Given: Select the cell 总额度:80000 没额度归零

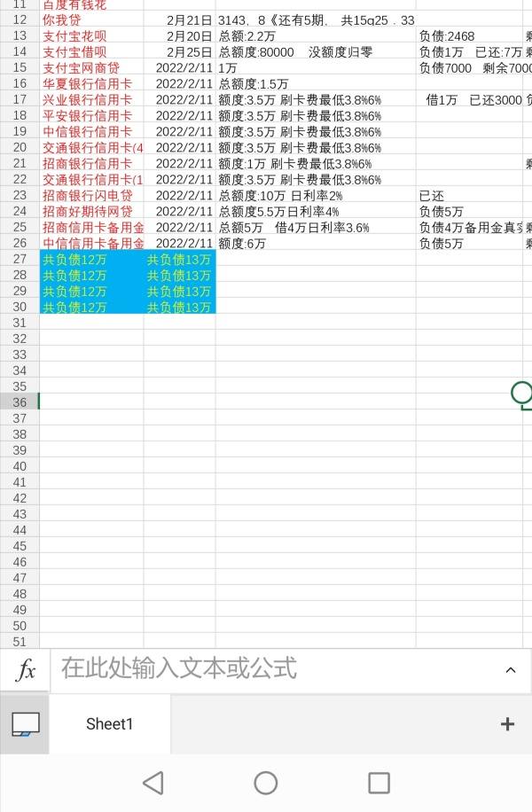Looking at the screenshot, I should point(316,52).
